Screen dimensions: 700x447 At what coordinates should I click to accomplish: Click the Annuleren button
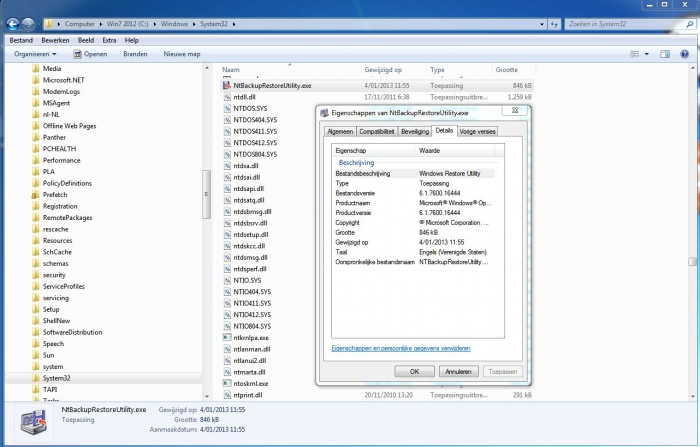(x=458, y=372)
